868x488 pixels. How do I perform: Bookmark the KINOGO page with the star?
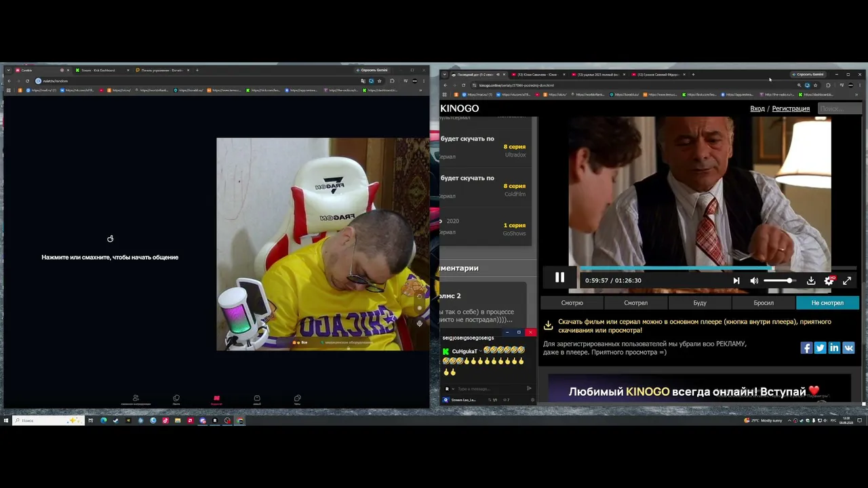pos(815,85)
